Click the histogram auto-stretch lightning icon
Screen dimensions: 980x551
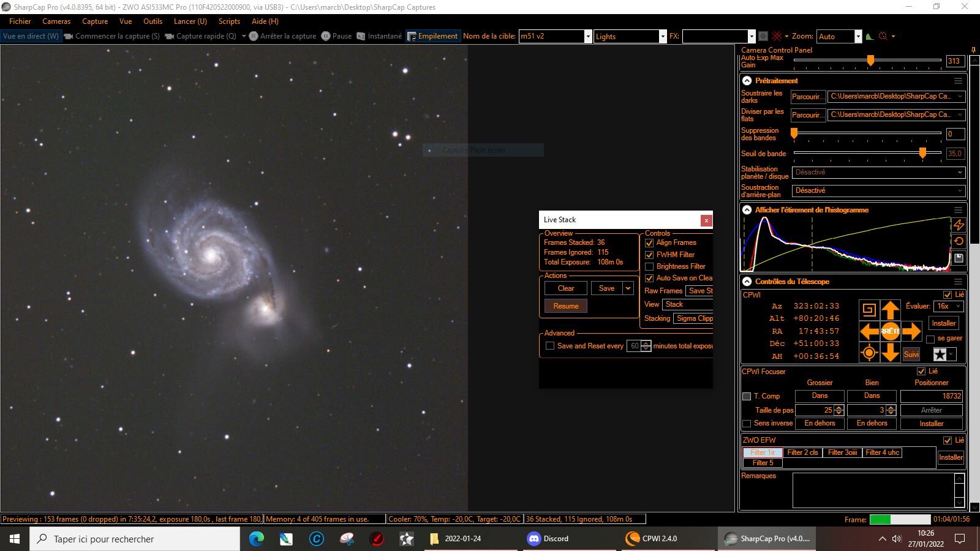point(959,225)
